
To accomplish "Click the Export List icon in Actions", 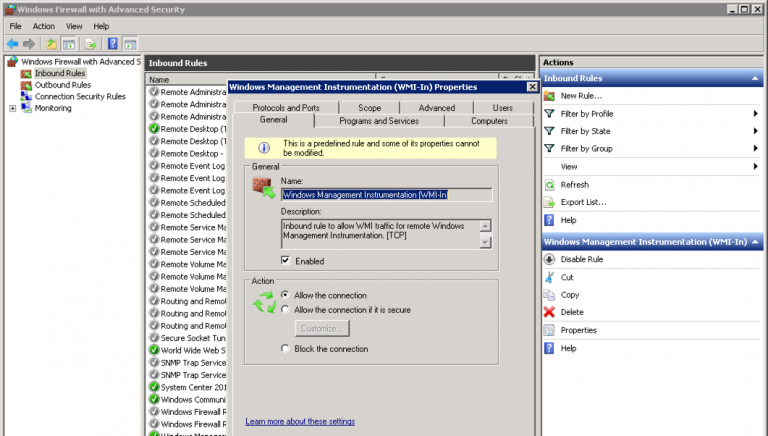I will click(550, 202).
